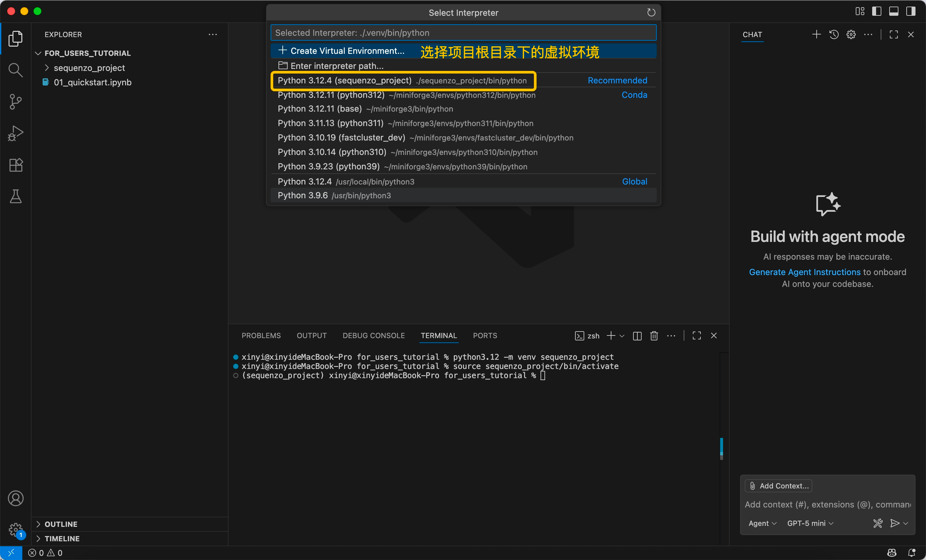Open the GPT-5 mini model dropdown
This screenshot has height=560, width=926.
pos(810,523)
